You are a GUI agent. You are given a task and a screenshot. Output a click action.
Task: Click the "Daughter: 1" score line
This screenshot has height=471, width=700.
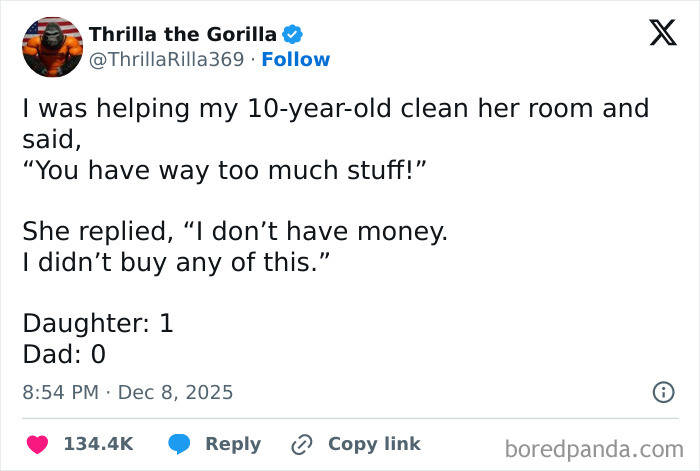pos(99,324)
